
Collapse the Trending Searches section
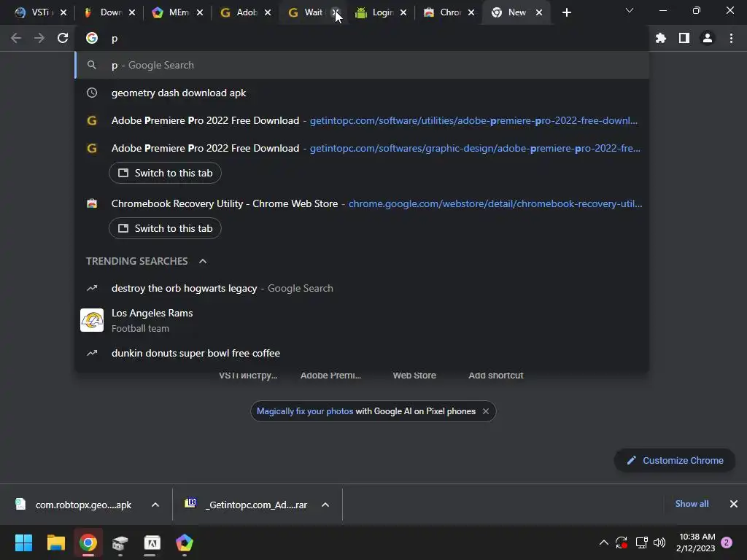[x=203, y=261]
